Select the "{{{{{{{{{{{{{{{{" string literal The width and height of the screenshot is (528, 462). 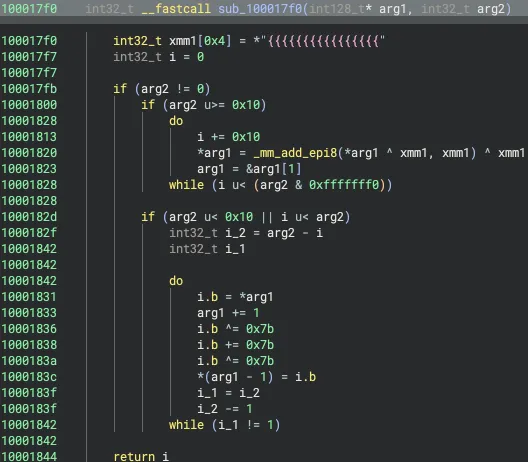[323, 41]
